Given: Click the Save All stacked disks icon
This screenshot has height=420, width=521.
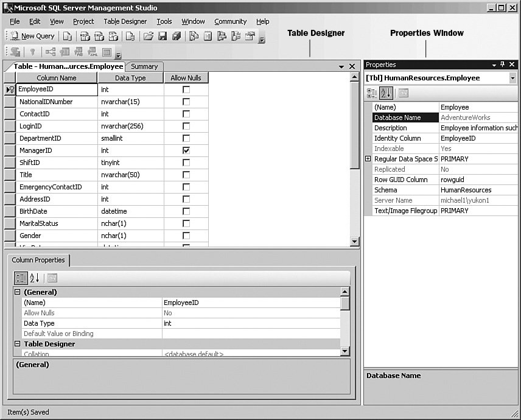Looking at the screenshot, I should 177,36.
